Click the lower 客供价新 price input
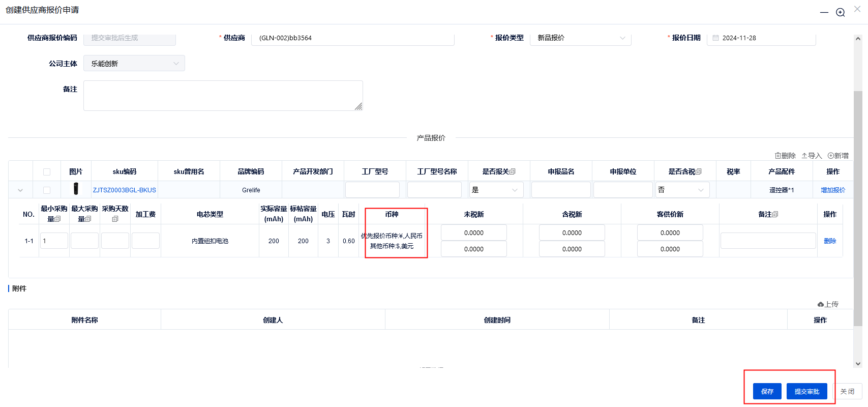 pos(670,249)
